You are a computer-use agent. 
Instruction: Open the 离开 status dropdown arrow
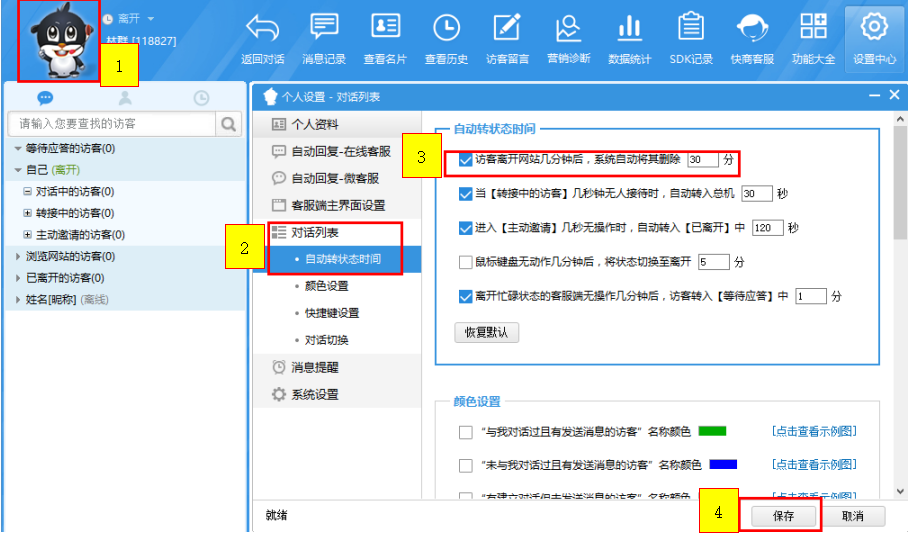coord(151,19)
